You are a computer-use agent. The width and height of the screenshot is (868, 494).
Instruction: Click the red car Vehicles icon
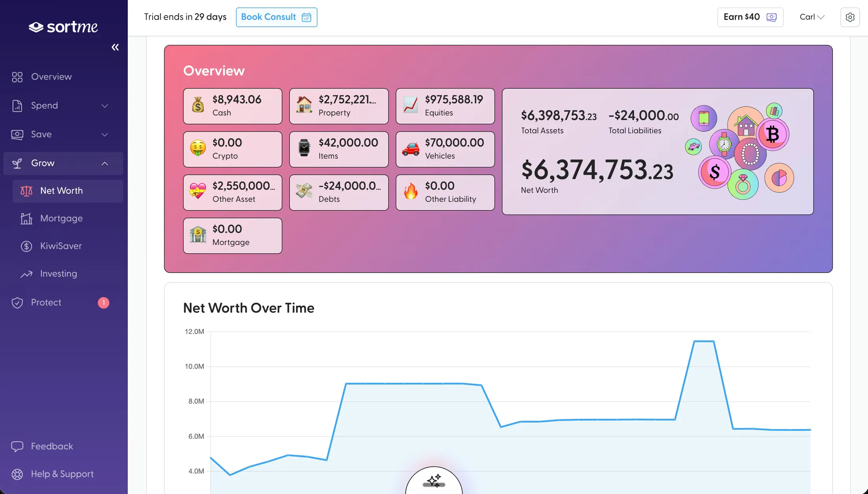point(411,149)
